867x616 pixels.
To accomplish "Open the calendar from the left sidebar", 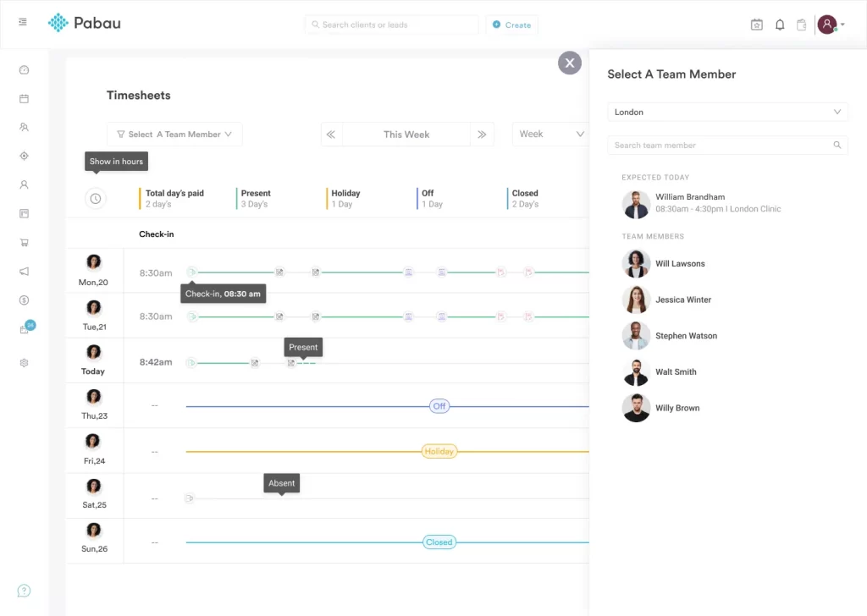I will click(x=24, y=98).
